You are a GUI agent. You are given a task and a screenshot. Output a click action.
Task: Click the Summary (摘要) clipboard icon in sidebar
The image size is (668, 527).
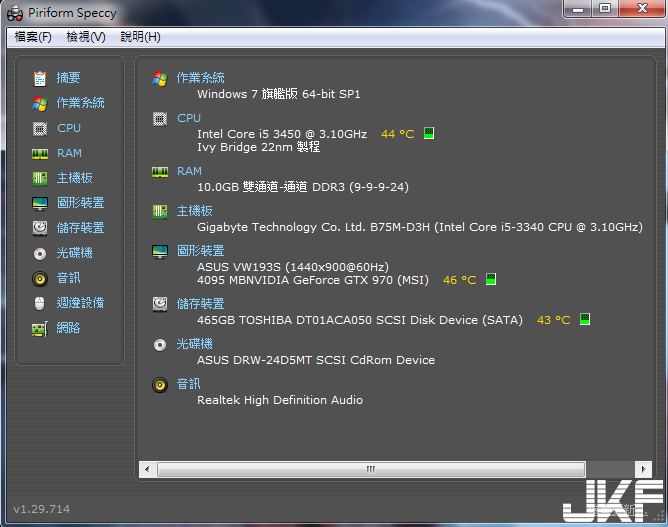(40, 78)
